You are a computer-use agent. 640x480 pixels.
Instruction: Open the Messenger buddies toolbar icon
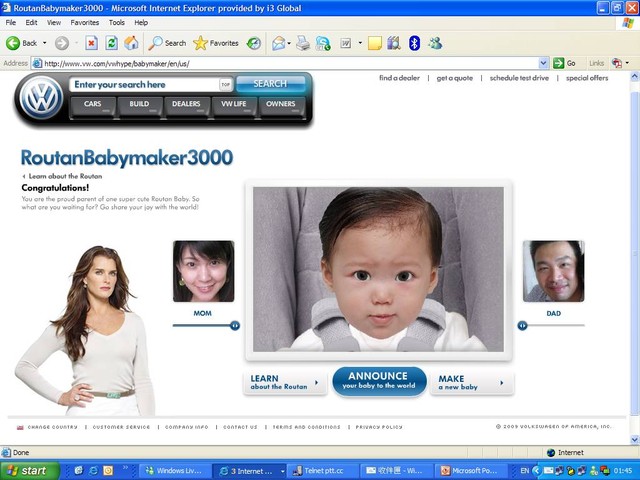pos(435,43)
